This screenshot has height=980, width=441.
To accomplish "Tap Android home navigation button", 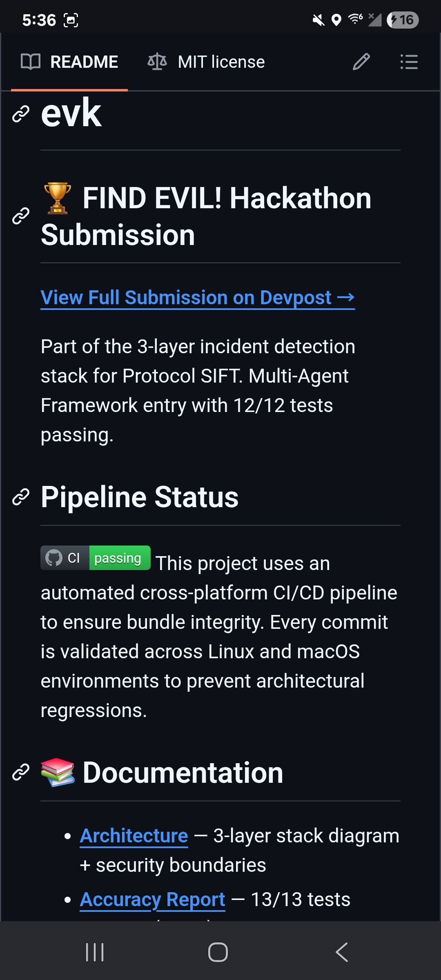I will 218,952.
